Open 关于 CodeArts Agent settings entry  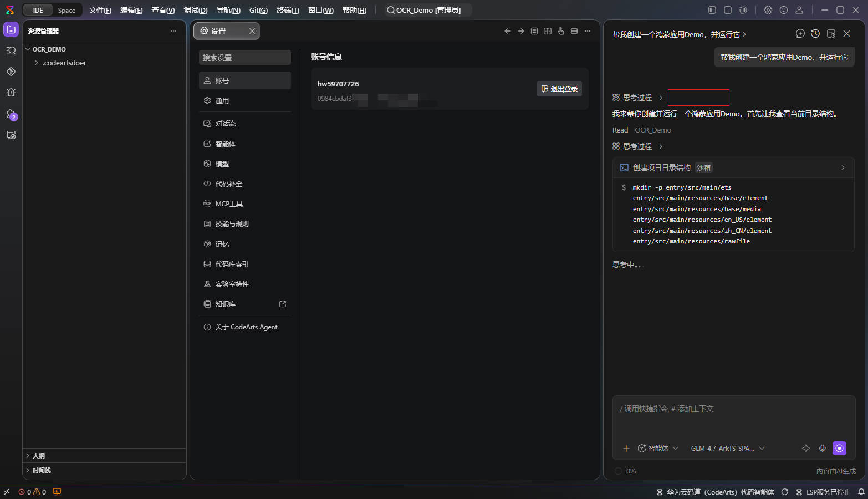[245, 327]
